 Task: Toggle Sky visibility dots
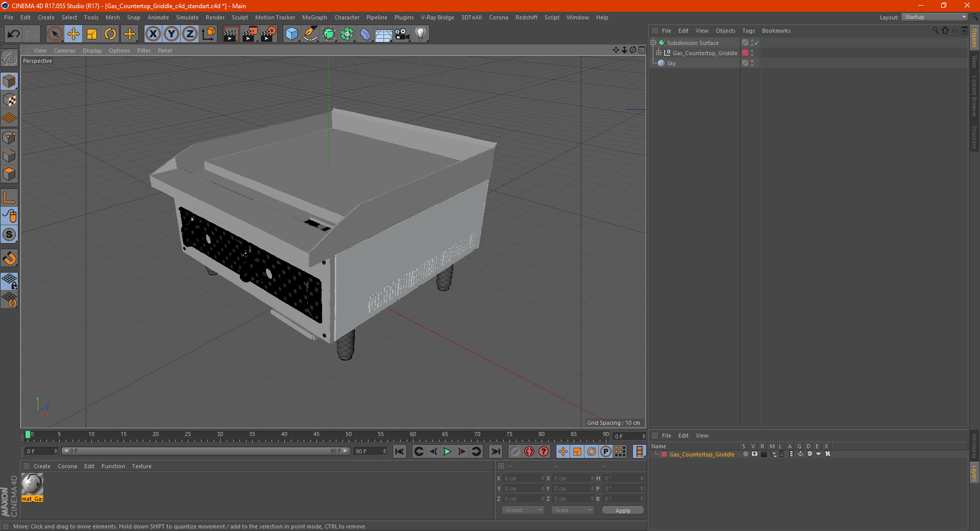click(x=752, y=63)
